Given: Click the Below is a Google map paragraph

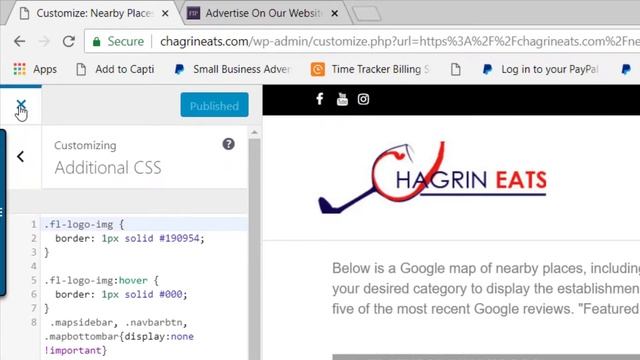Looking at the screenshot, I should pos(486,289).
